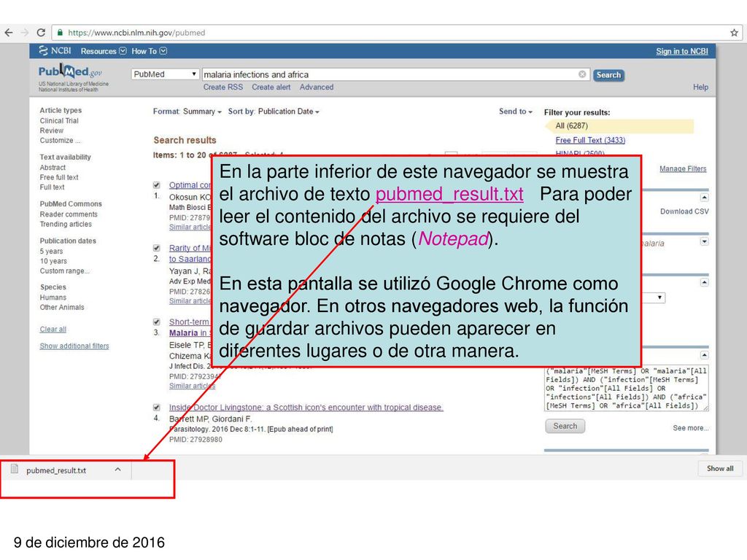Click the Search details Search button

click(565, 426)
